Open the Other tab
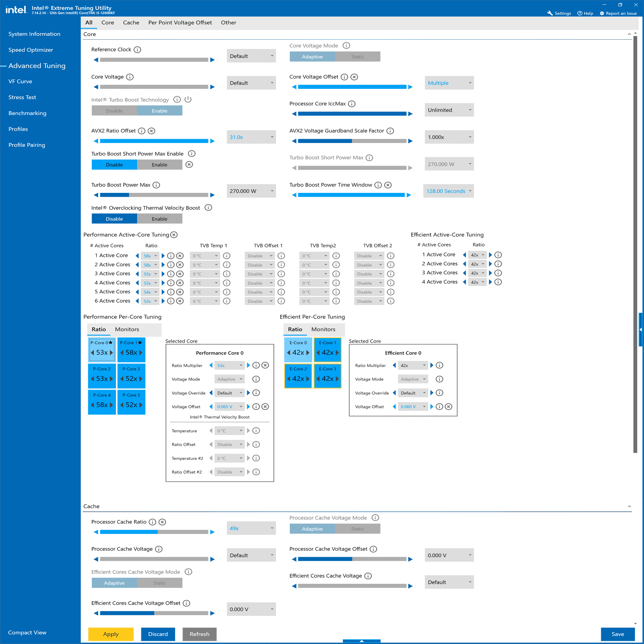 tap(228, 23)
